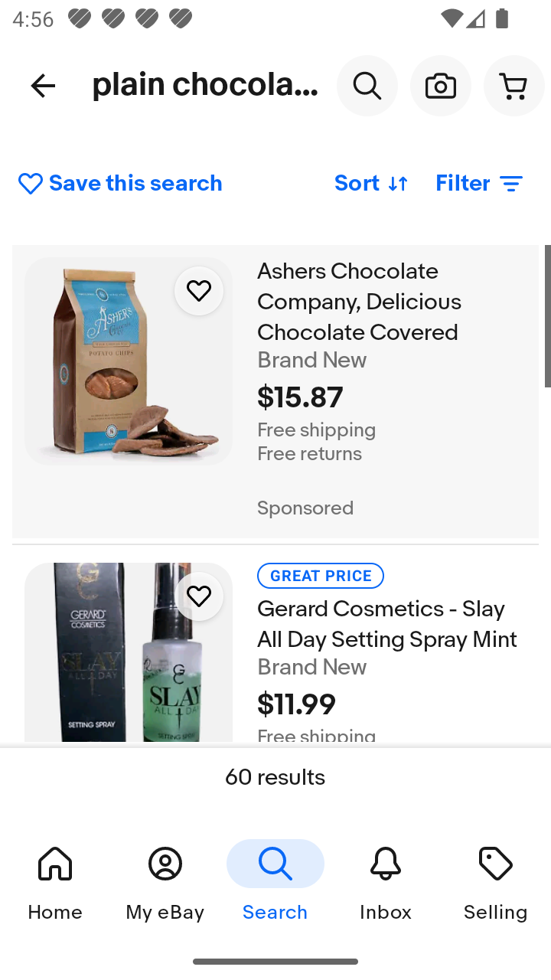551x980 pixels.
Task: Watch the Gerard Cosmetics setting spray
Action: (x=199, y=596)
